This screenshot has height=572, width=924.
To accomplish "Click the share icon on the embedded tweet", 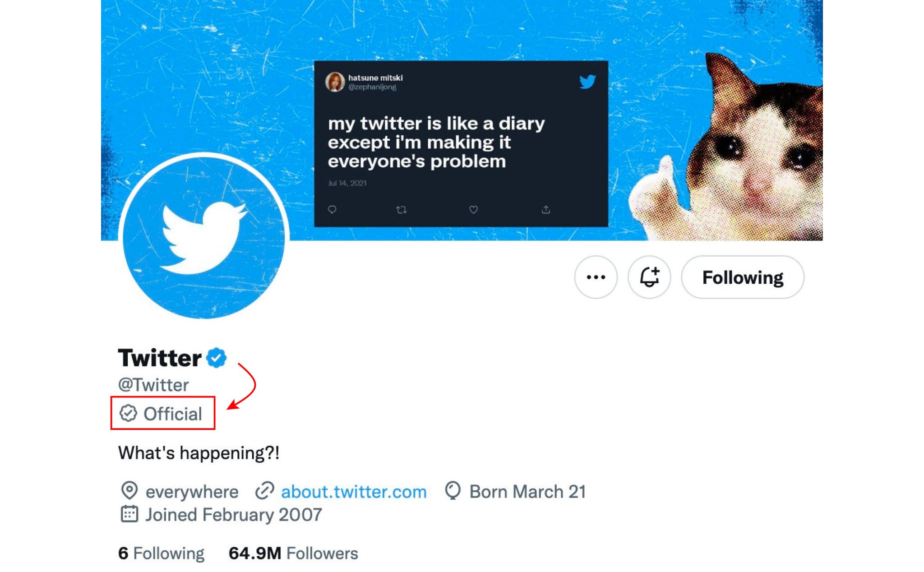I will tap(545, 208).
